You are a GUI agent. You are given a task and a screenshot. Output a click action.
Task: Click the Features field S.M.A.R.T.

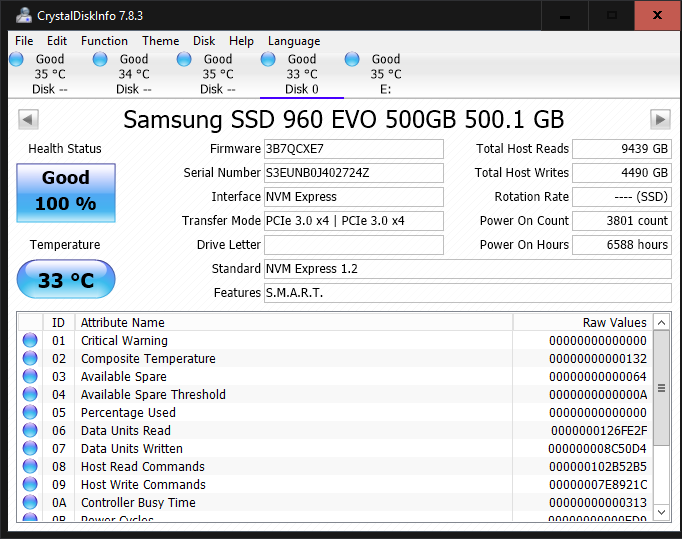(468, 293)
